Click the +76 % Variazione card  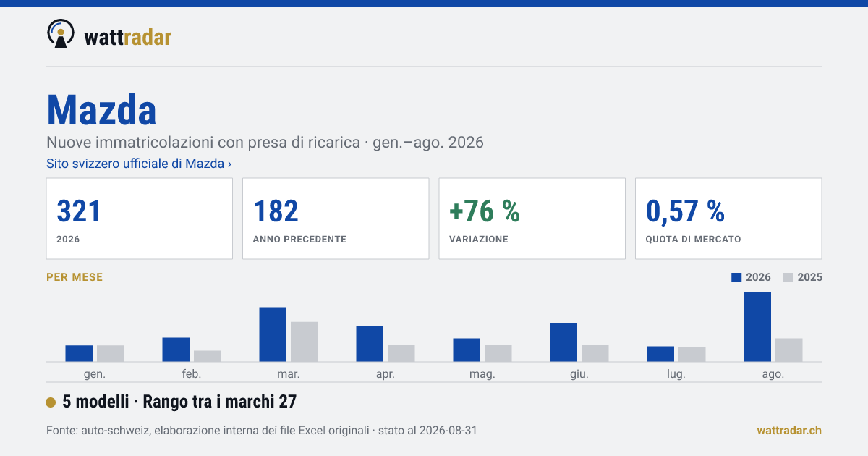(532, 219)
